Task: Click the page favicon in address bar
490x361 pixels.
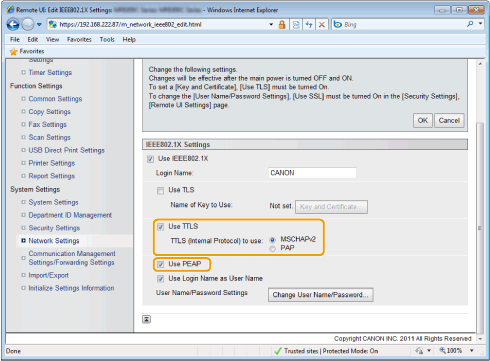Action: pos(53,24)
